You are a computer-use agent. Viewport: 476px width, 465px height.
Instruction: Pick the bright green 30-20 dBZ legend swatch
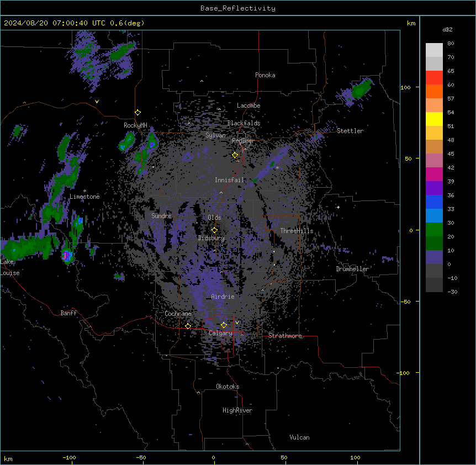point(434,230)
